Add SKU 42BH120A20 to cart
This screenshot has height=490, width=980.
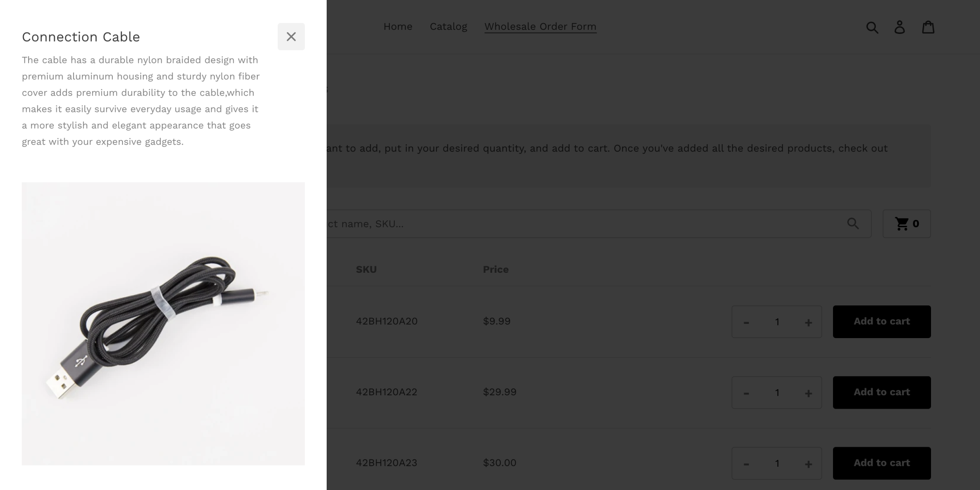click(882, 321)
